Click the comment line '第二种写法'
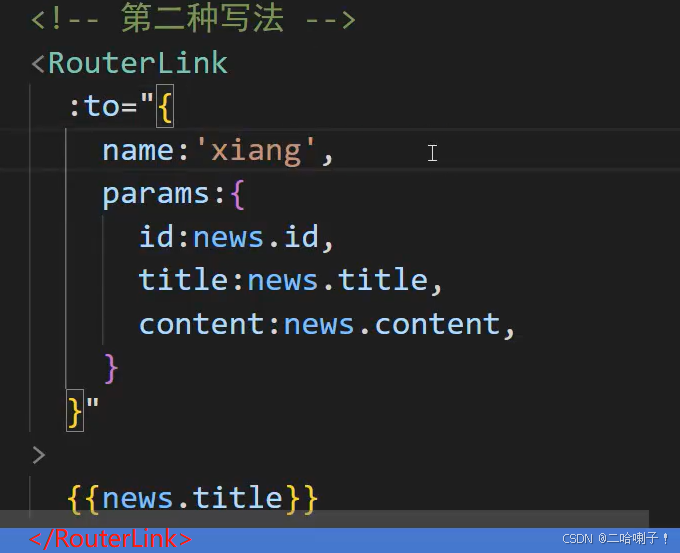Screen dimensions: 680x553 [193, 19]
